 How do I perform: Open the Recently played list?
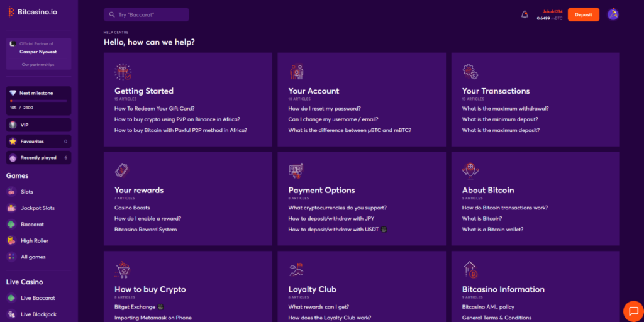[x=38, y=158]
